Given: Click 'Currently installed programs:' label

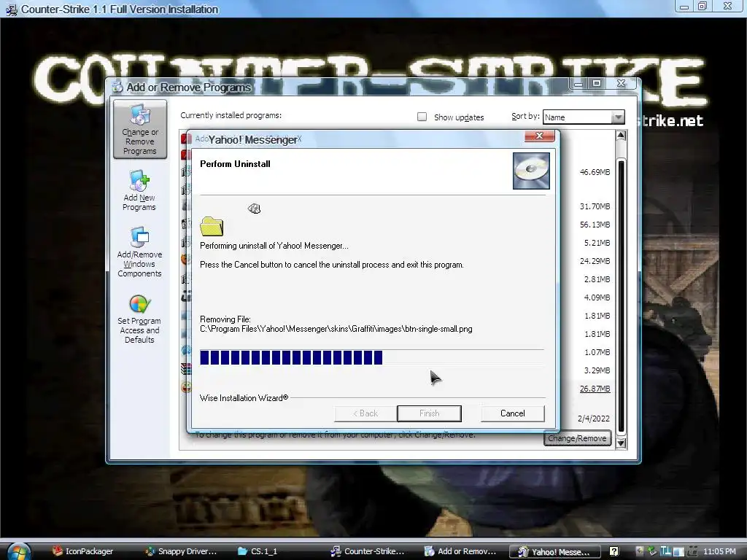Looking at the screenshot, I should point(231,115).
